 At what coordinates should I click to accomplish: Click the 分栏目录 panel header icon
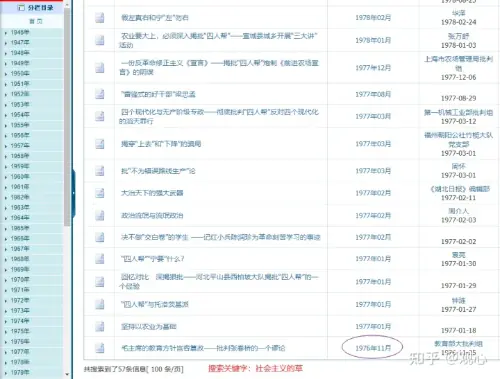[21, 7]
